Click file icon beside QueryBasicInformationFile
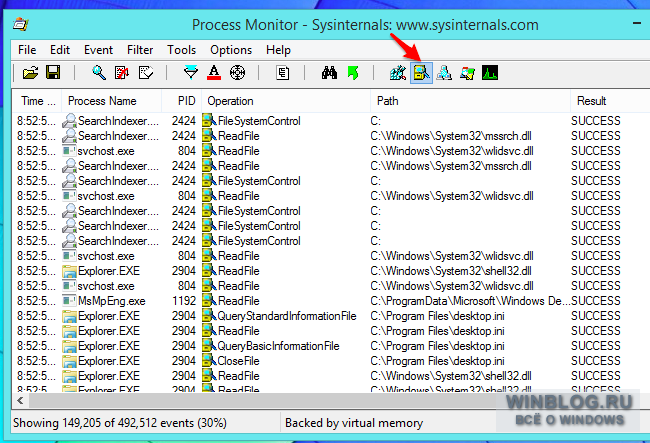This screenshot has height=443, width=650. coord(209,346)
